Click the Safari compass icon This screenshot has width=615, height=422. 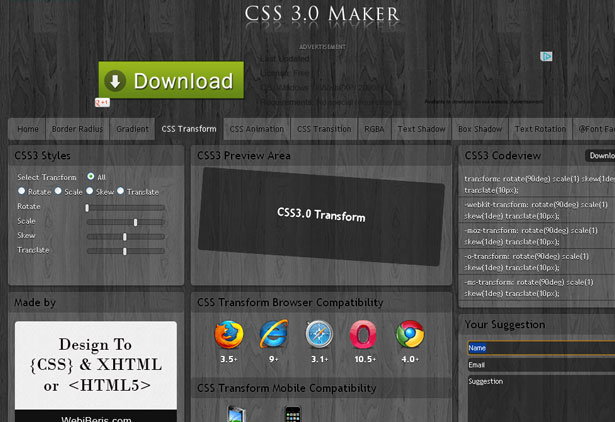point(319,334)
